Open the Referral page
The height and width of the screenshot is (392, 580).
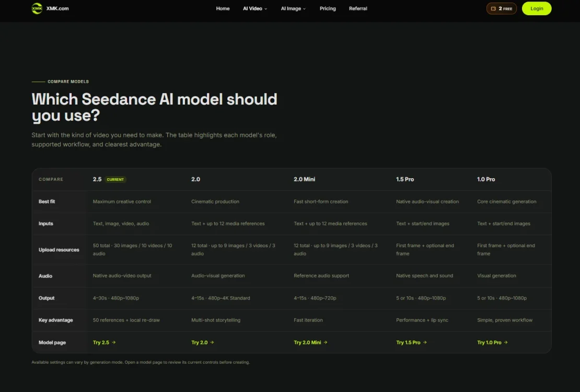pyautogui.click(x=358, y=8)
